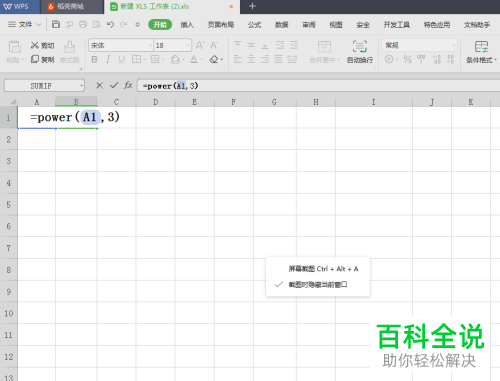Click the fill color bucket icon
The image size is (500, 381).
(x=175, y=59)
